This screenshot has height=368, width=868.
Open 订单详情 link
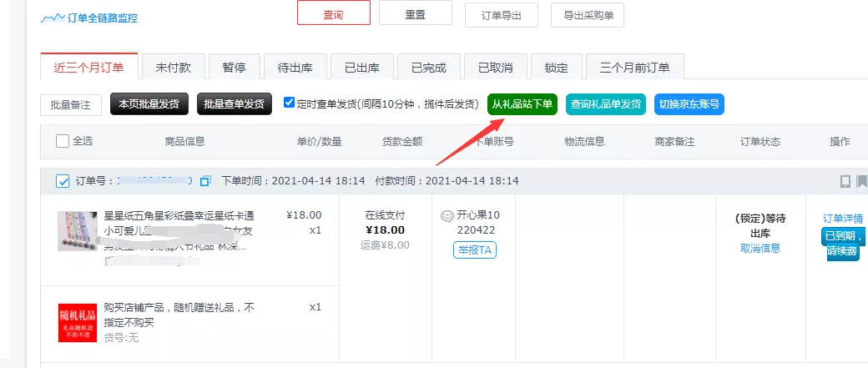point(843,218)
